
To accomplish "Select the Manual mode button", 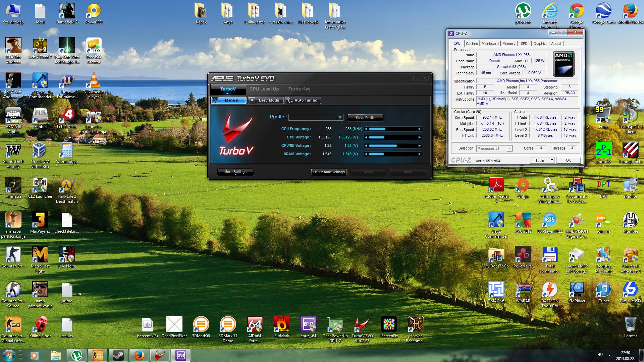I will (x=228, y=100).
